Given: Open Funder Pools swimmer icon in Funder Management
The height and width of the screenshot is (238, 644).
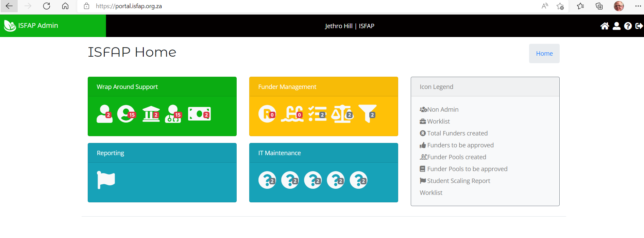Looking at the screenshot, I should [292, 114].
